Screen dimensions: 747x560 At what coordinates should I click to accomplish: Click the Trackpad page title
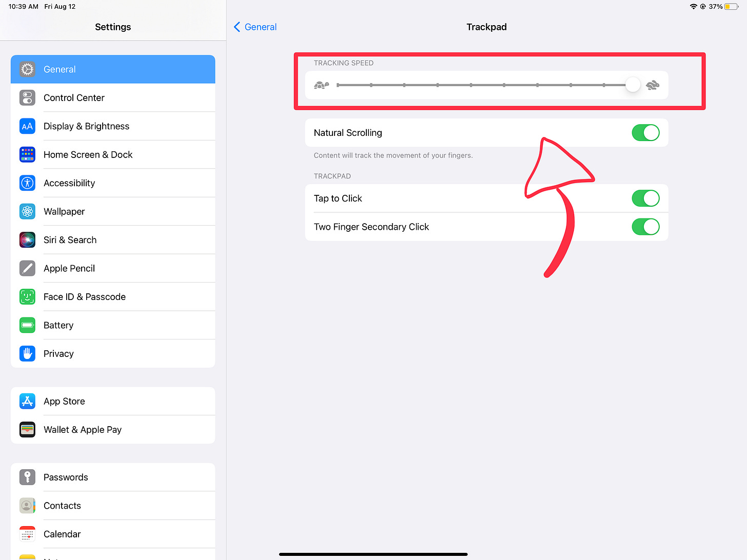pyautogui.click(x=486, y=27)
